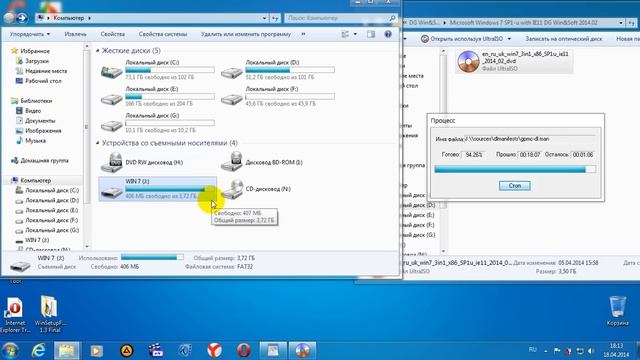The width and height of the screenshot is (640, 360).
Task: Click Свойства toolbar command
Action: pyautogui.click(x=113, y=34)
